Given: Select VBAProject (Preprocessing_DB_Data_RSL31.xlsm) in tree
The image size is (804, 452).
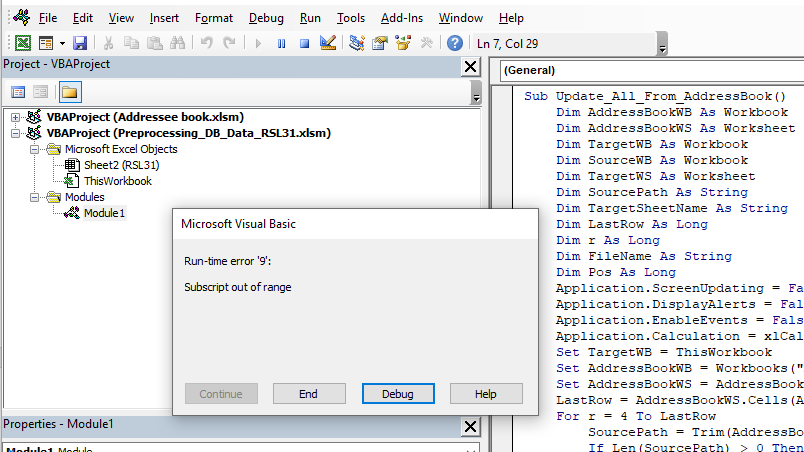Looking at the screenshot, I should click(x=189, y=133).
